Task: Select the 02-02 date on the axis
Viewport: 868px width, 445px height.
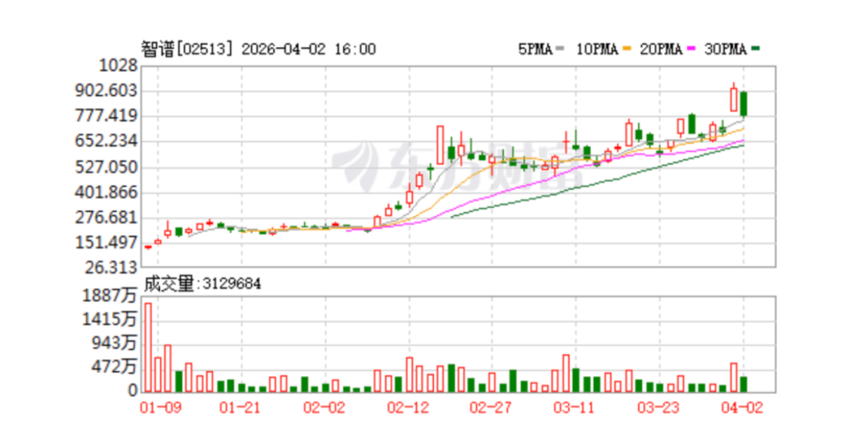Action: [x=325, y=407]
